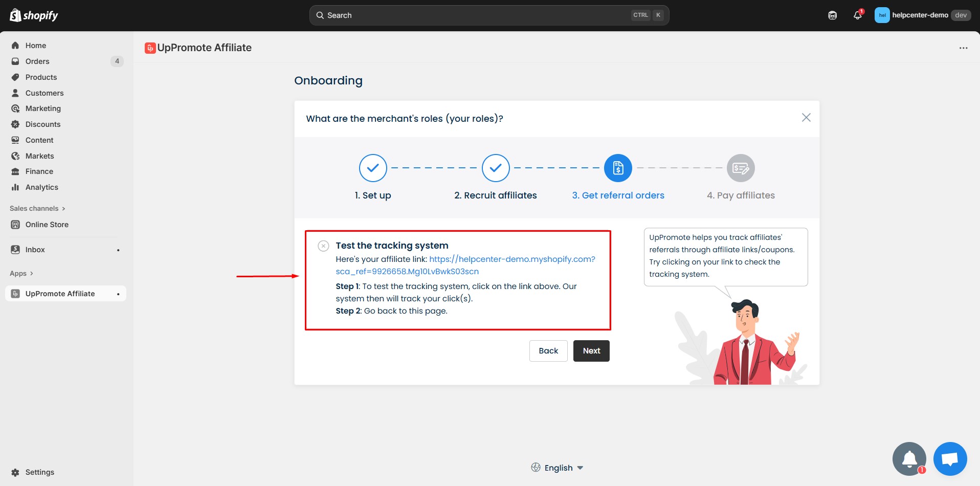Click the Next button
The height and width of the screenshot is (486, 980).
point(591,351)
